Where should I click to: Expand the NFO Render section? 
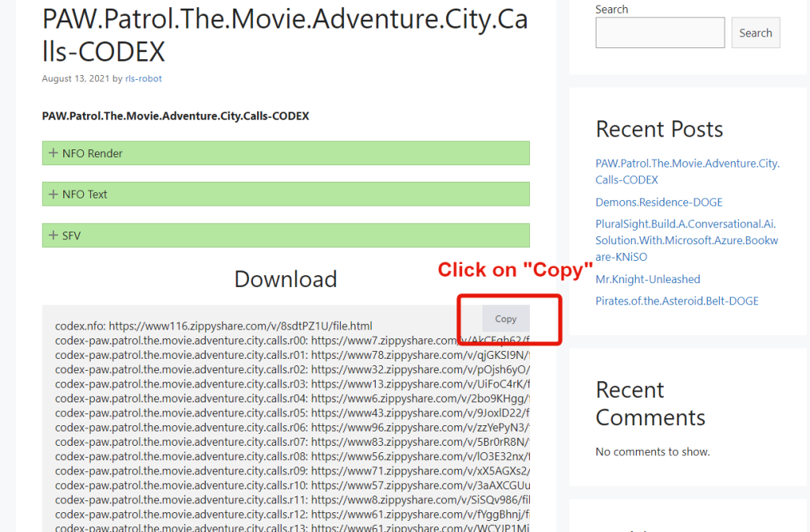pos(286,153)
